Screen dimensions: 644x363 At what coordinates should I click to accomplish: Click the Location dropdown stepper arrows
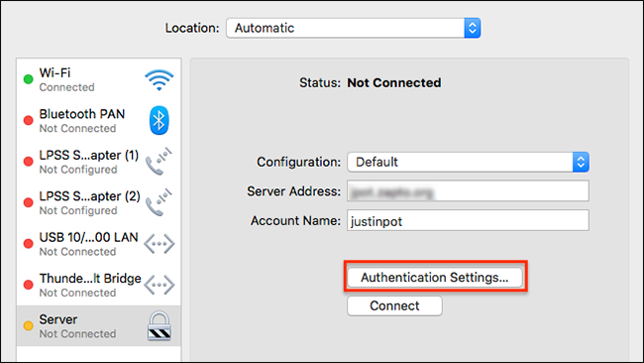[473, 28]
